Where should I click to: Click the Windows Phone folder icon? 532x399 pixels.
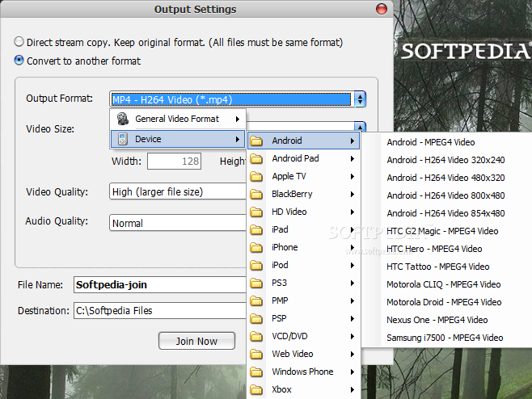click(x=256, y=372)
